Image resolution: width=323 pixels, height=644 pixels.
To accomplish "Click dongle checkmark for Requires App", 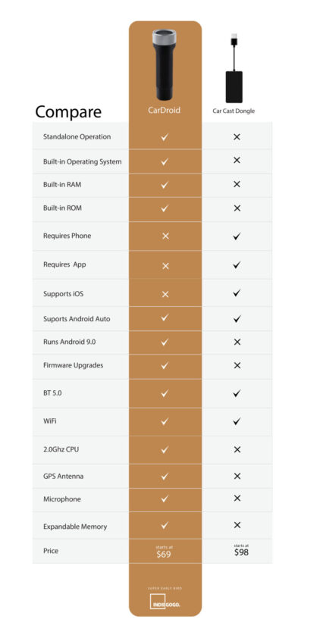I will click(237, 265).
